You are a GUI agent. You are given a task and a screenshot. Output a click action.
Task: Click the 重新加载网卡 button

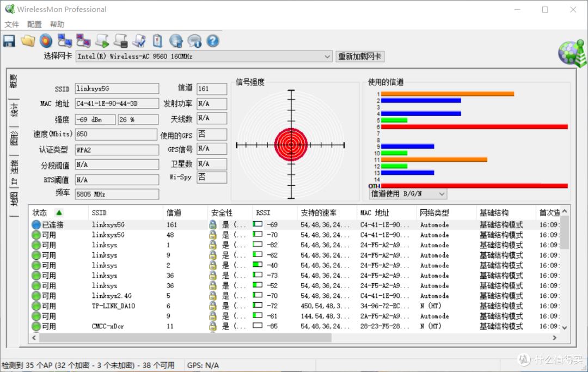click(x=360, y=57)
